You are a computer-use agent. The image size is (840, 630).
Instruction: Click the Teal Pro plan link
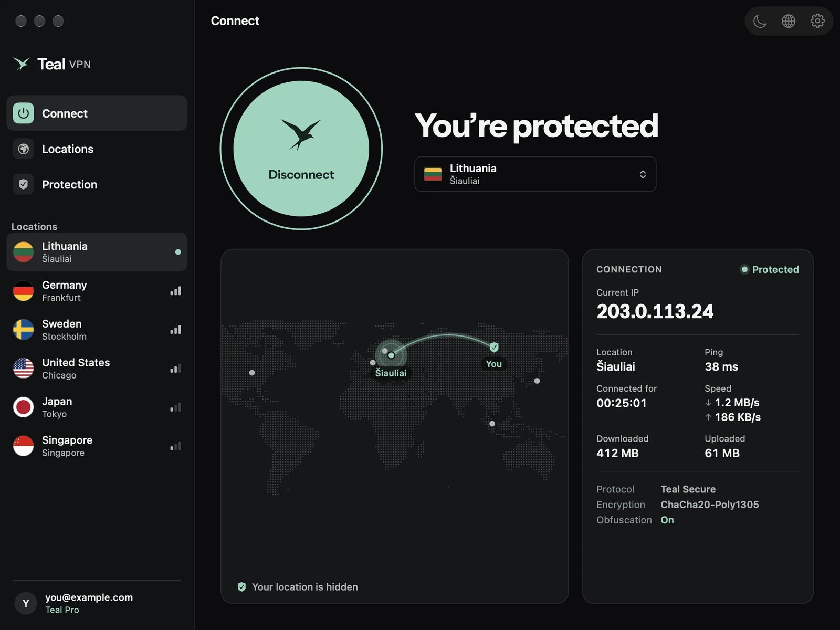click(x=62, y=610)
